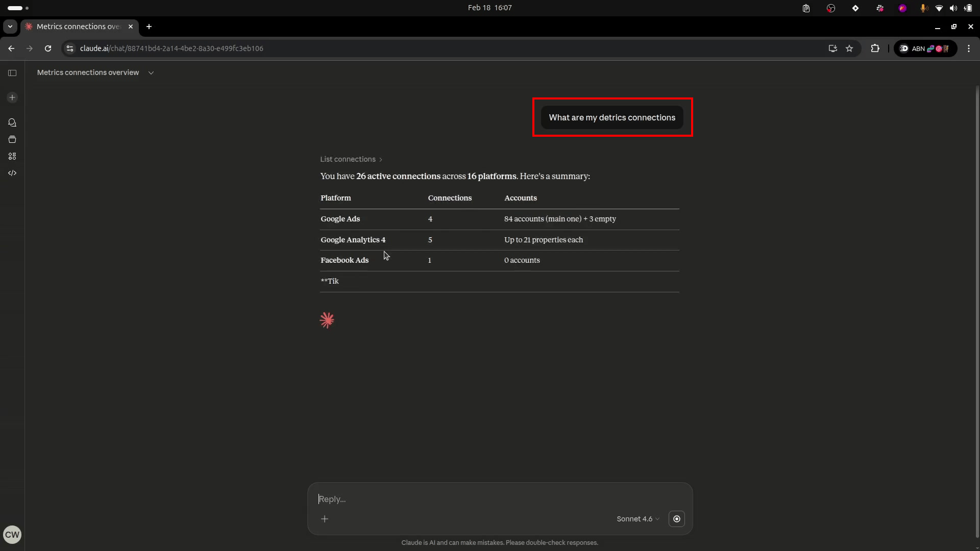Open the browser extensions puzzle icon
This screenshot has height=551, width=980.
(875, 48)
